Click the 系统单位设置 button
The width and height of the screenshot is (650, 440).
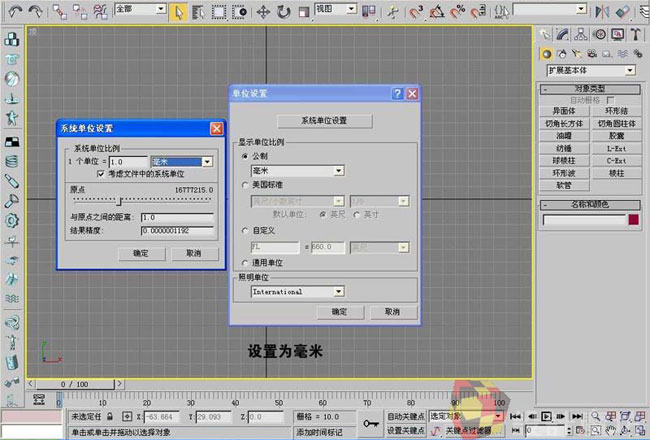[x=324, y=120]
